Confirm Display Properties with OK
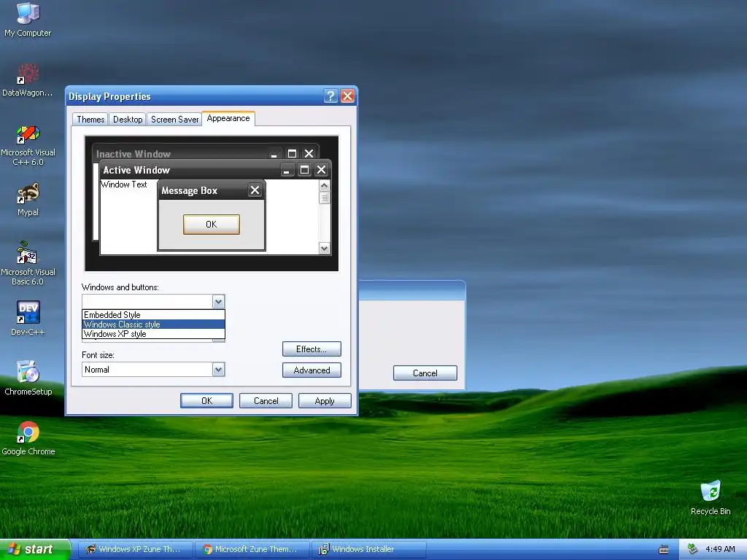Image resolution: width=747 pixels, height=560 pixels. 206,401
